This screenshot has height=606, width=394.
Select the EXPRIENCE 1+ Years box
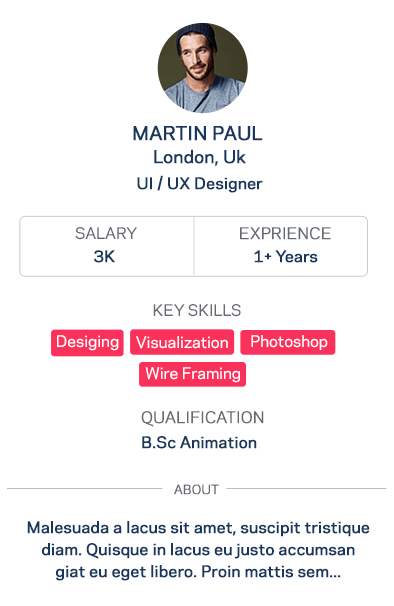281,246
